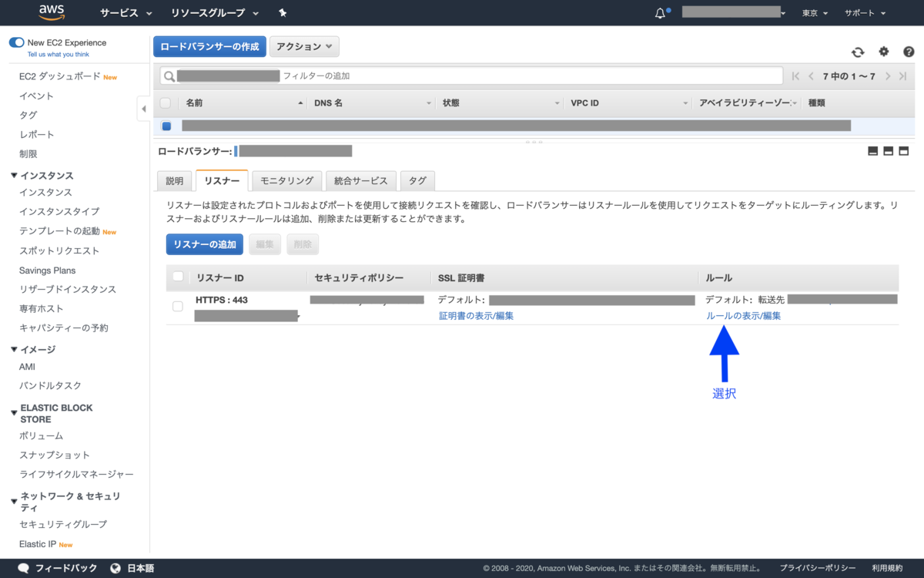The image size is (924, 578).
Task: Click the refresh icon above the table
Action: 857,52
